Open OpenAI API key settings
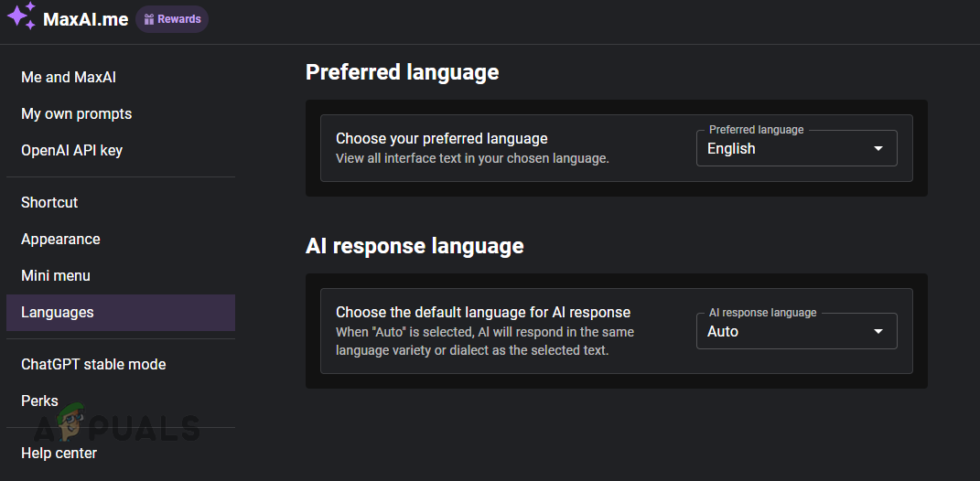Image resolution: width=980 pixels, height=481 pixels. click(x=71, y=150)
